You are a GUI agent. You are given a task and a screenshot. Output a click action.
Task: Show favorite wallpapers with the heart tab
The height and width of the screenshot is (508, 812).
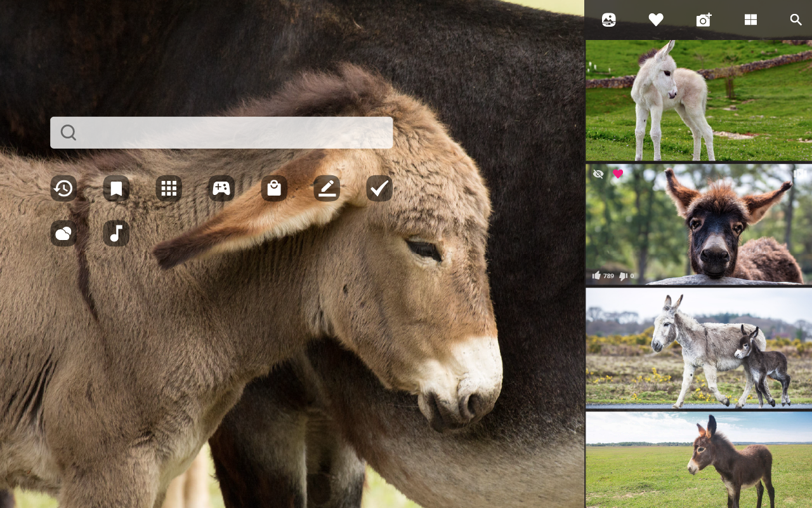pyautogui.click(x=656, y=20)
